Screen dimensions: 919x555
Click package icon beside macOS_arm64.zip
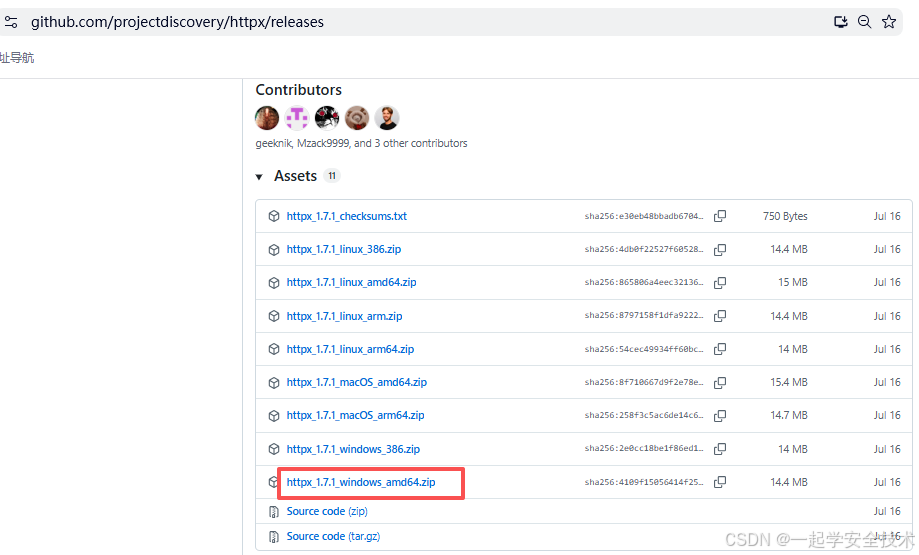[x=274, y=416]
